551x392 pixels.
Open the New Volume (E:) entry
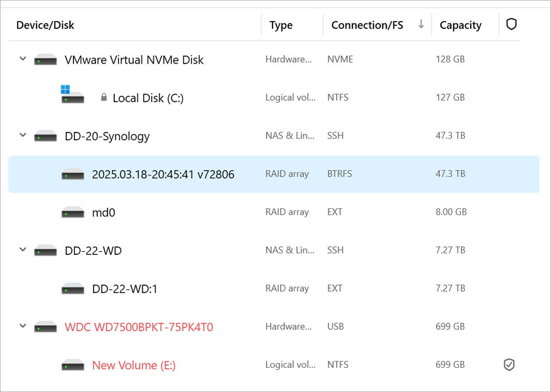133,365
